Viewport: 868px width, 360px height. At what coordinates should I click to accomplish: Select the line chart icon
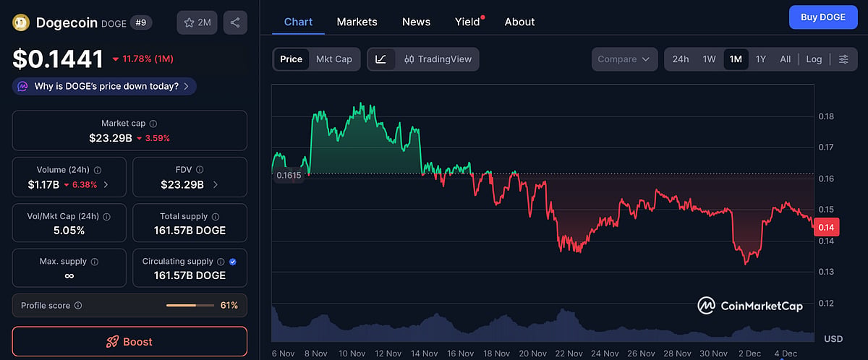(381, 59)
